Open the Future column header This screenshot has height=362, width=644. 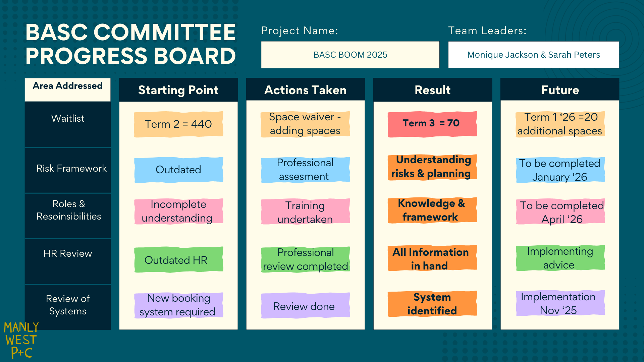coord(559,90)
